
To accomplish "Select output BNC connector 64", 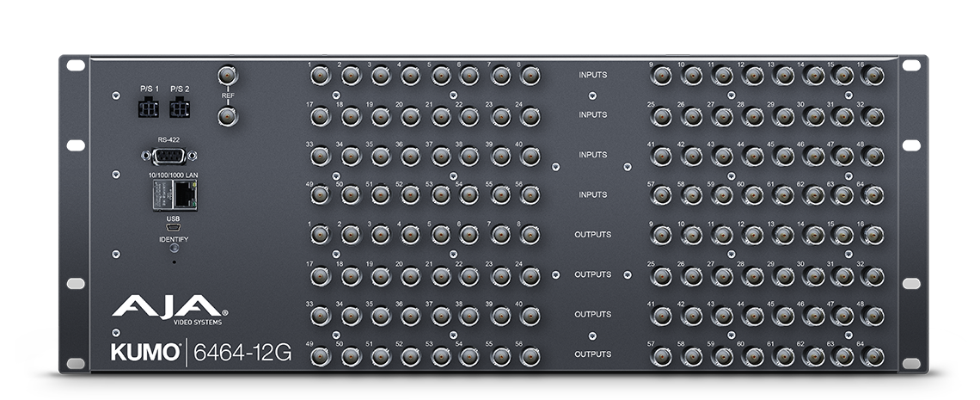I will click(x=873, y=356).
